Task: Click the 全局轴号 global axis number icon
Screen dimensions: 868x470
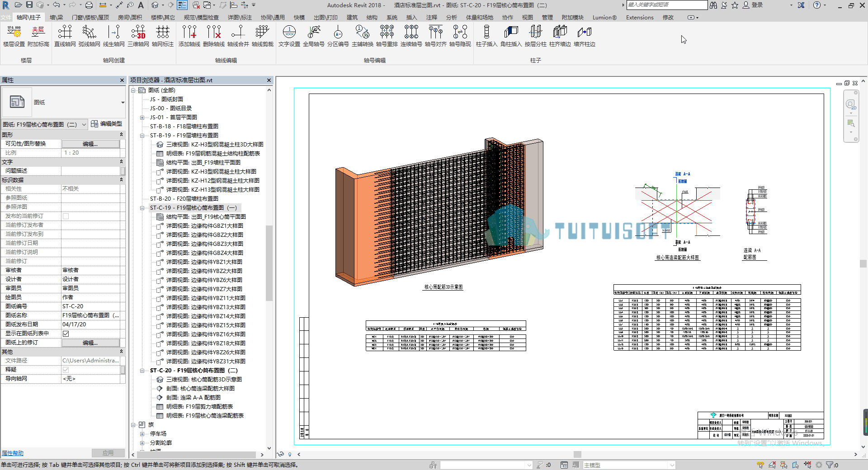Action: (313, 36)
